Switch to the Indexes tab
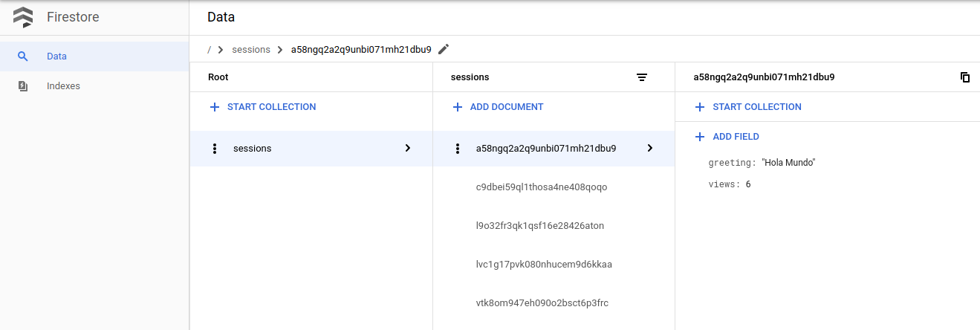 coord(63,86)
